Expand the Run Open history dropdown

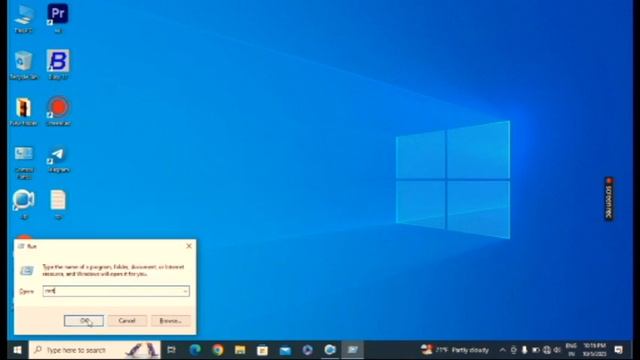(x=185, y=291)
